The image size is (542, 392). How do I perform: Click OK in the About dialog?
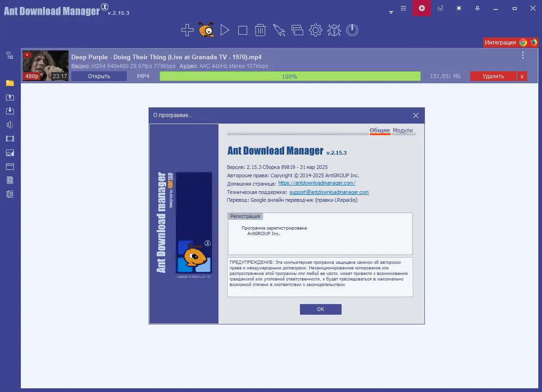pos(320,309)
